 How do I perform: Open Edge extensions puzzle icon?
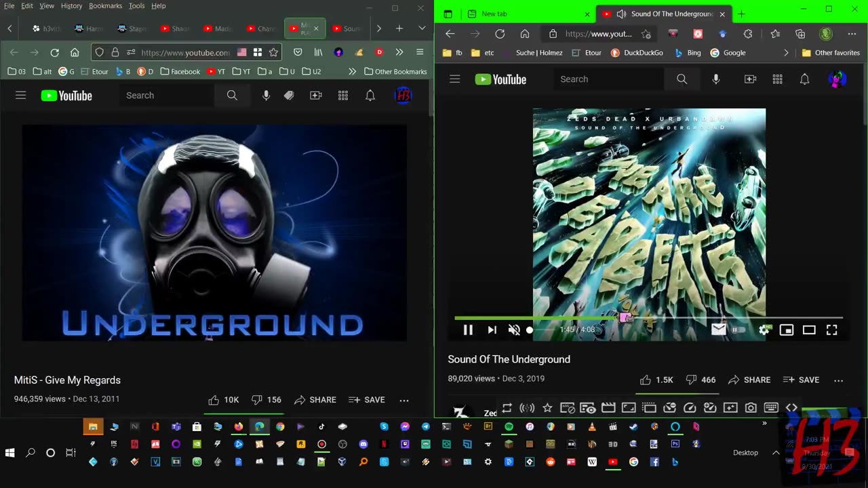[x=748, y=34]
